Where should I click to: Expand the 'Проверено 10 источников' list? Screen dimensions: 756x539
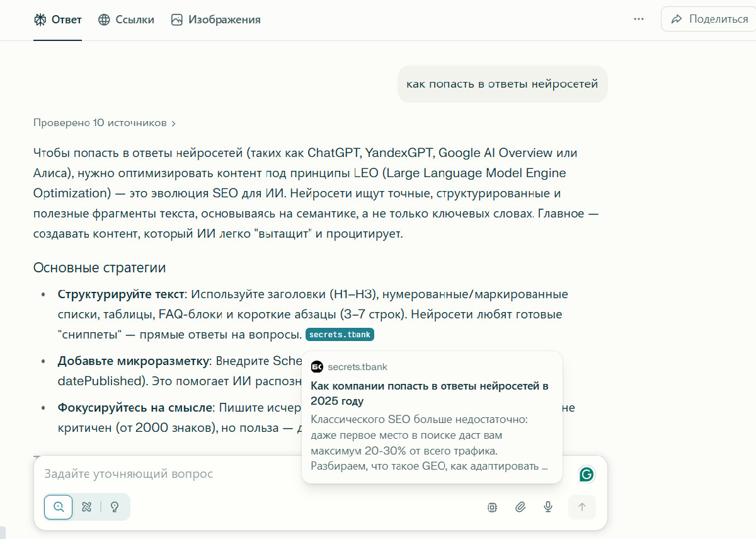pyautogui.click(x=105, y=123)
